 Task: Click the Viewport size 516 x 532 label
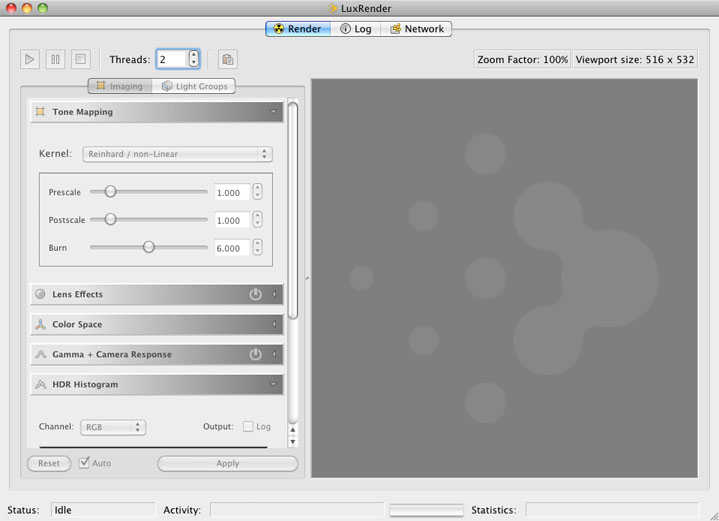coord(635,59)
